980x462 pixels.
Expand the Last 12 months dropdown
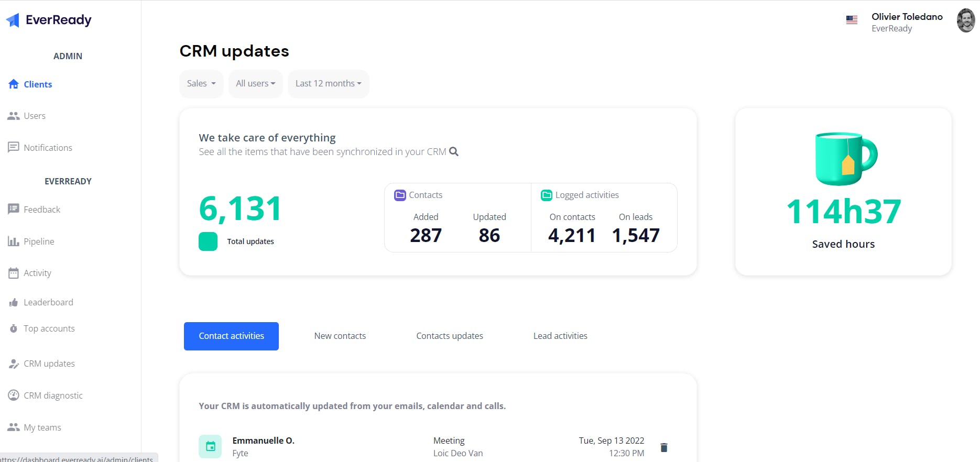[x=328, y=84]
